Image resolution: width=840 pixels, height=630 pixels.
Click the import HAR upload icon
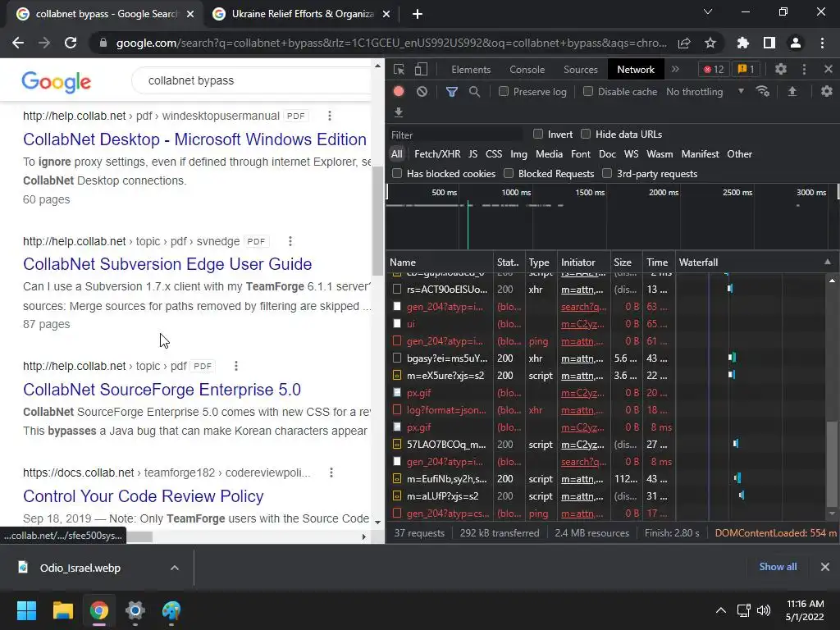pyautogui.click(x=792, y=92)
